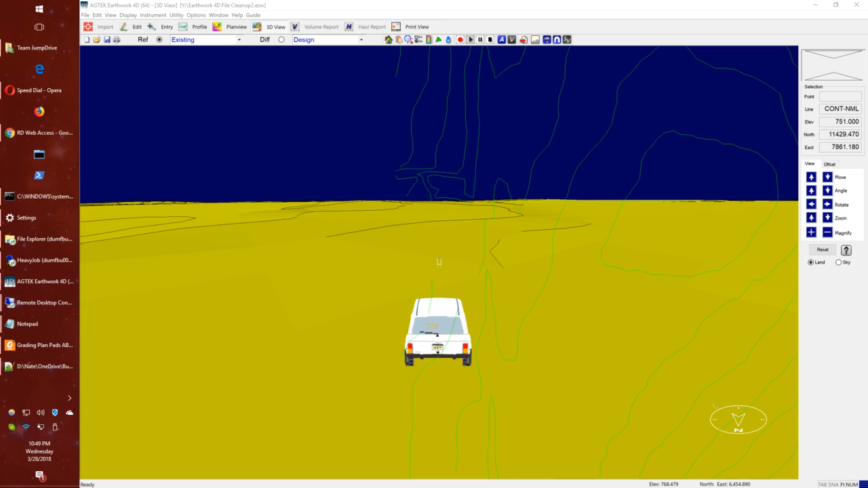Choose the Sky radio option

pos(839,262)
